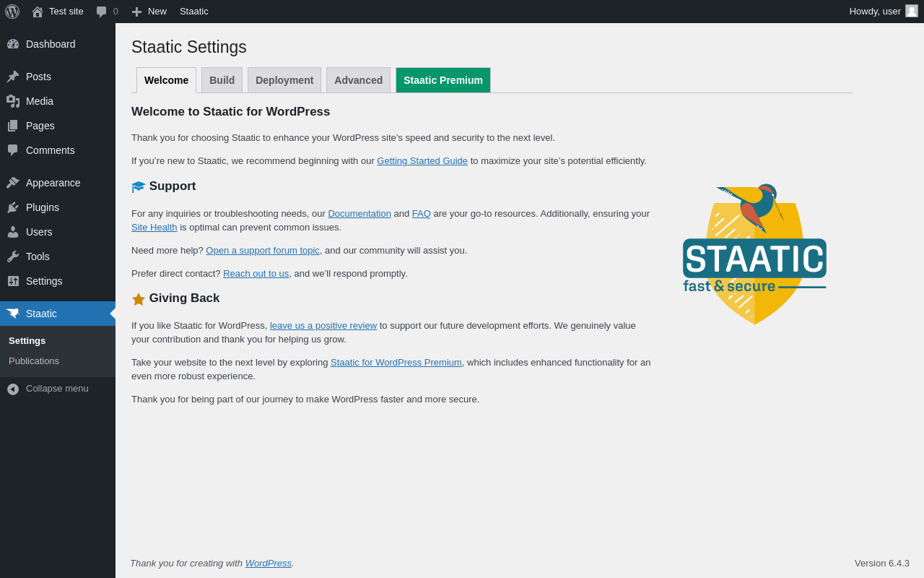Open the Media library icon

(x=13, y=101)
